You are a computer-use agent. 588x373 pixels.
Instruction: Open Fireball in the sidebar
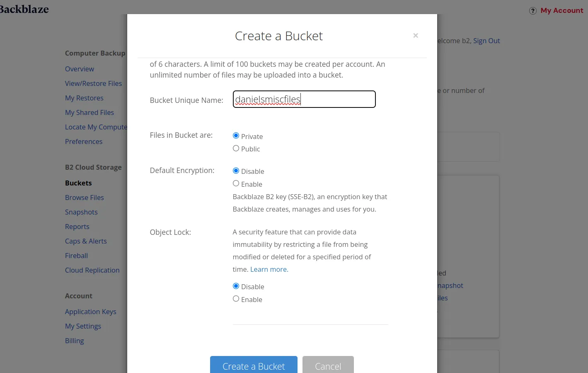[x=76, y=256]
